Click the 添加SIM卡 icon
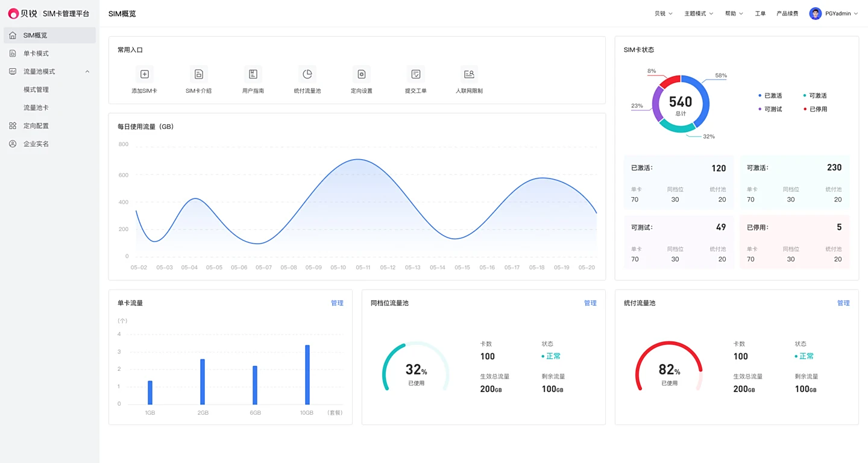 [x=145, y=74]
